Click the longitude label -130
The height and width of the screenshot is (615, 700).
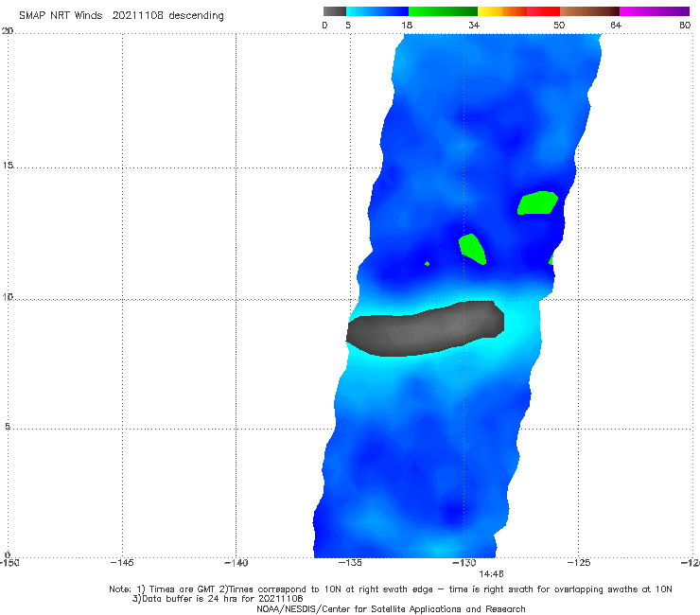464,563
